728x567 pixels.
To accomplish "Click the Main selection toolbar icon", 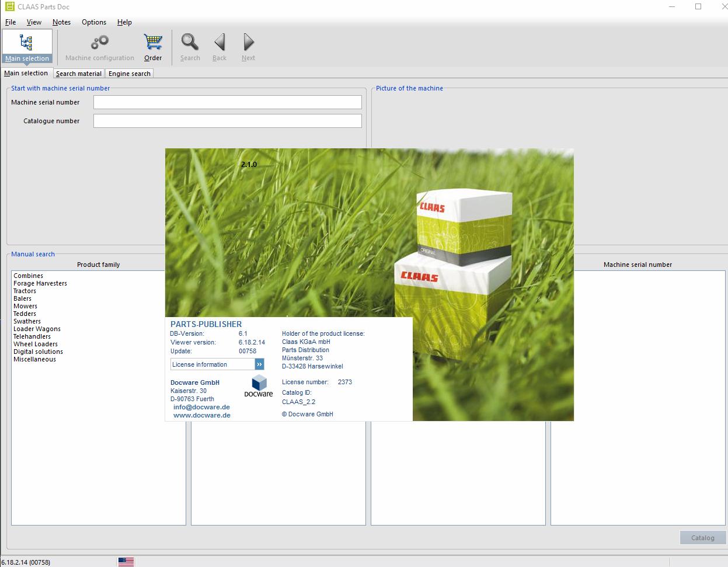I will (x=27, y=43).
